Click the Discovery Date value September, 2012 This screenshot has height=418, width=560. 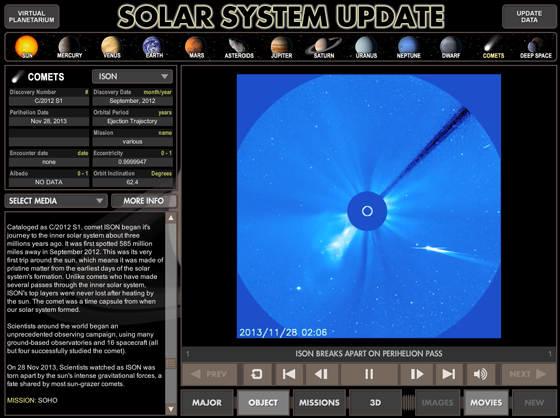tap(132, 101)
